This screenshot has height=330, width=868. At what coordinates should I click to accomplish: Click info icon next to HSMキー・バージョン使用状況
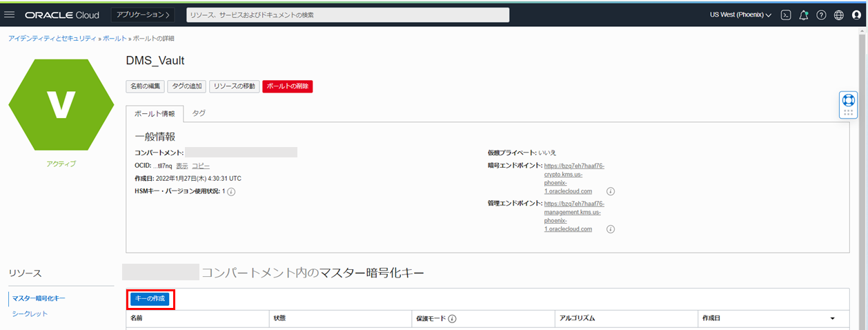pos(231,191)
